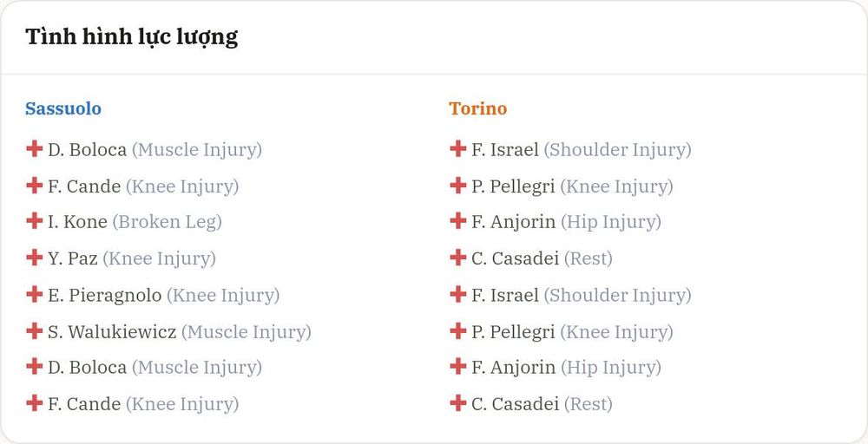Open the Torino team heading

pos(477,108)
